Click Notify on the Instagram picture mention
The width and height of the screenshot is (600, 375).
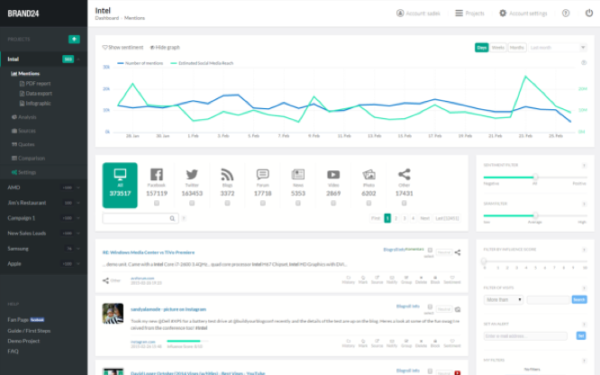392,343
